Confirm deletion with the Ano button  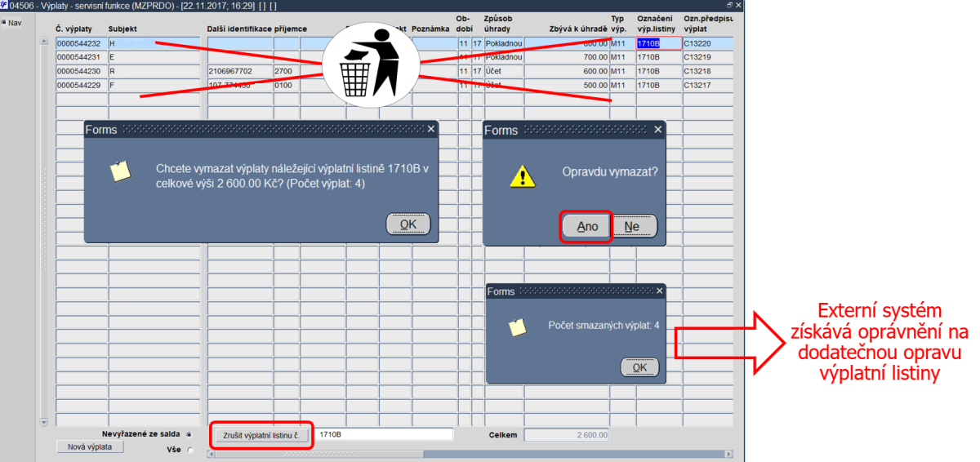(x=587, y=226)
